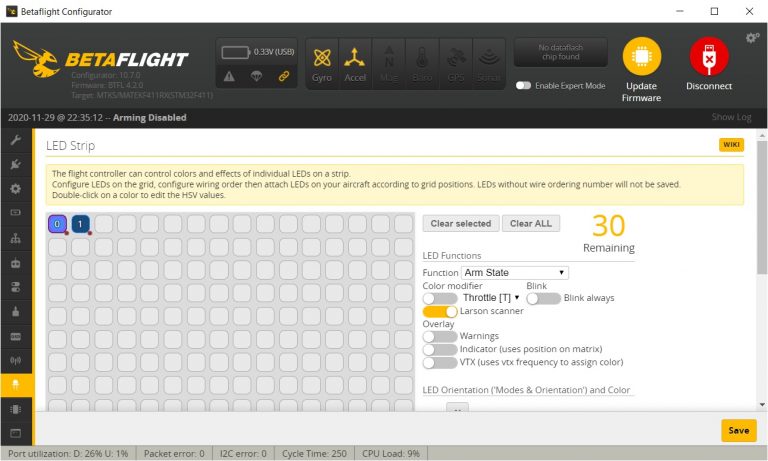Enable the Warnings overlay switch
768x461 pixels.
(439, 337)
